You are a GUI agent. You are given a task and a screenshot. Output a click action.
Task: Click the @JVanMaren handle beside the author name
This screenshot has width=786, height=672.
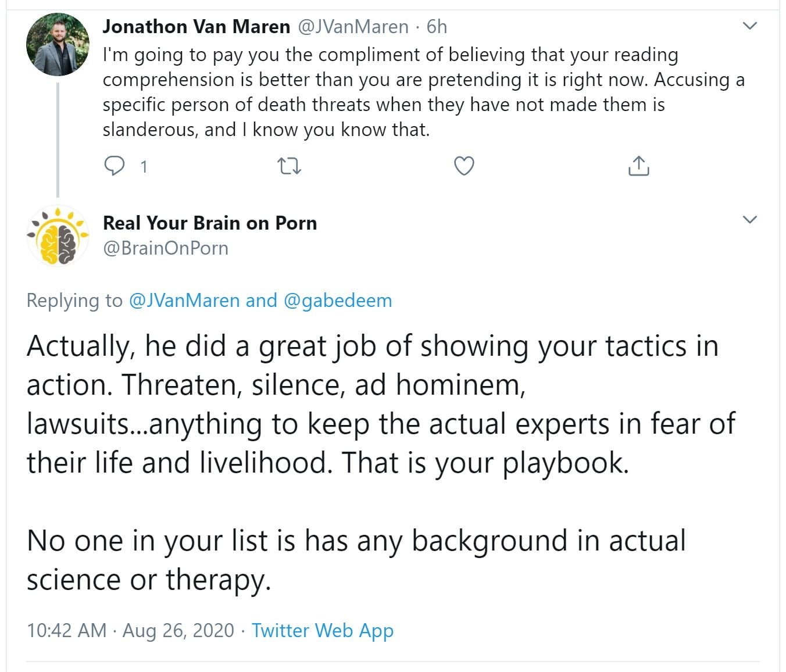coord(353,27)
